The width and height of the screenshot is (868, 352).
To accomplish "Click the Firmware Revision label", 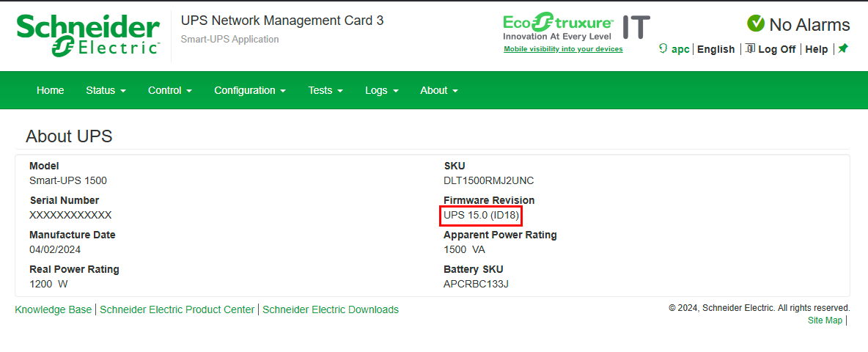I will [x=490, y=200].
